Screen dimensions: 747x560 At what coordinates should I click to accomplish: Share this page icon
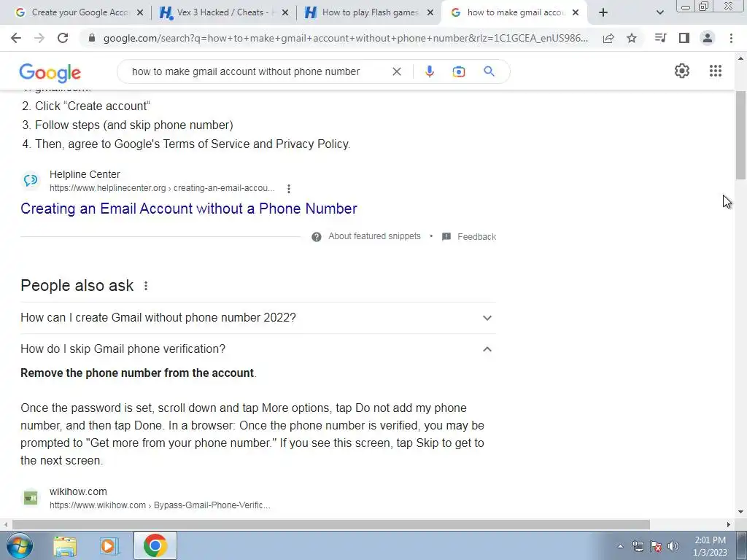pyautogui.click(x=608, y=38)
